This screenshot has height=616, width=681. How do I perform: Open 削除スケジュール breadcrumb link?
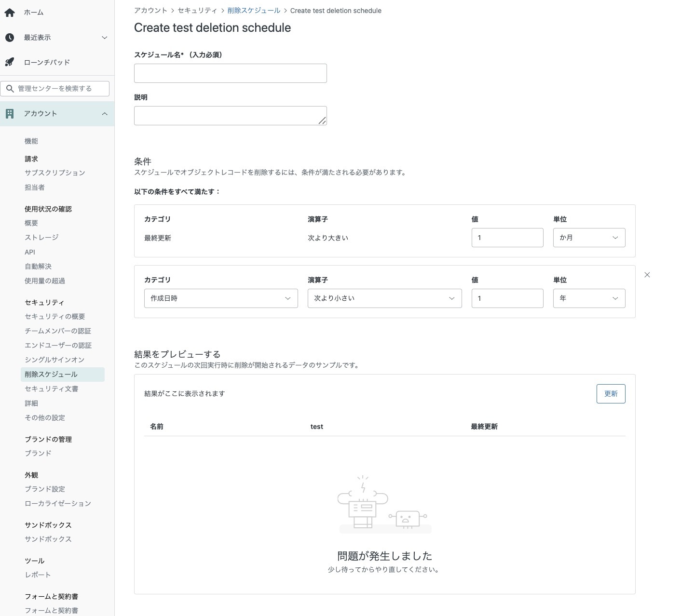[x=254, y=11]
